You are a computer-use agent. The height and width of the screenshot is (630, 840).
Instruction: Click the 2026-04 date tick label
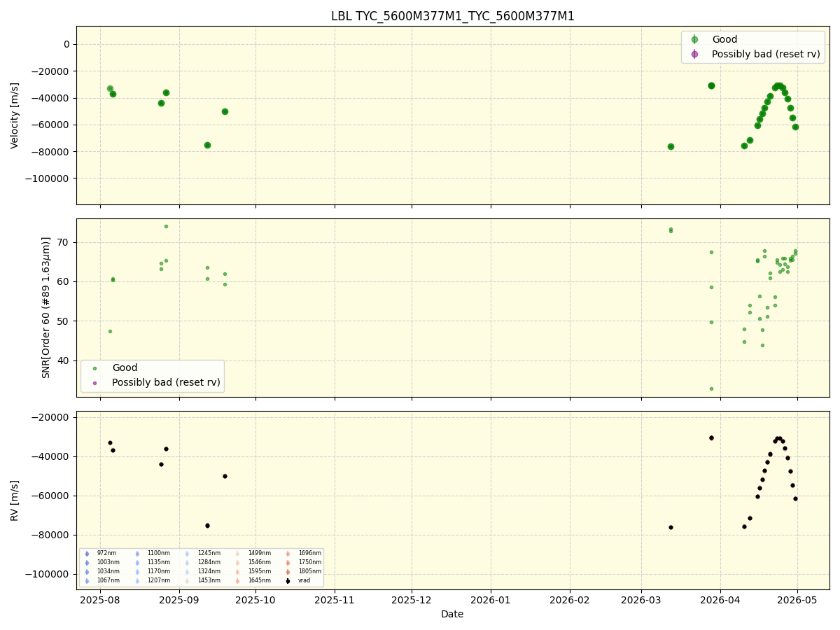720,600
